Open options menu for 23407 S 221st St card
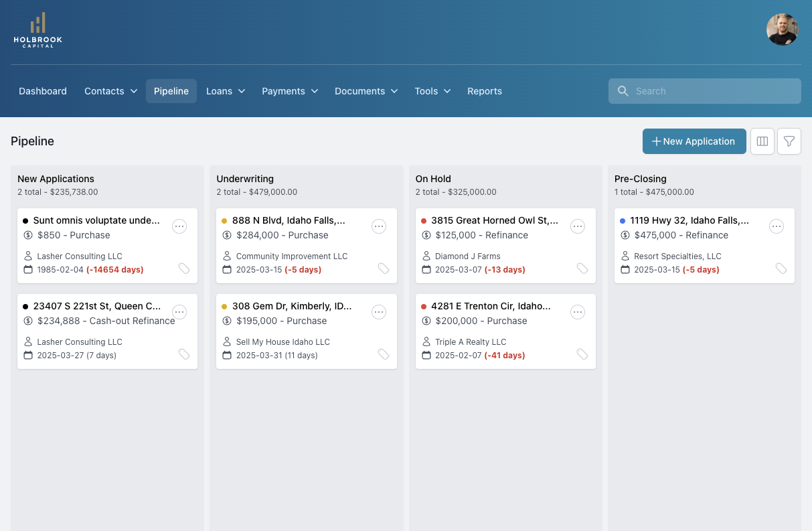Image resolution: width=812 pixels, height=531 pixels. tap(179, 312)
